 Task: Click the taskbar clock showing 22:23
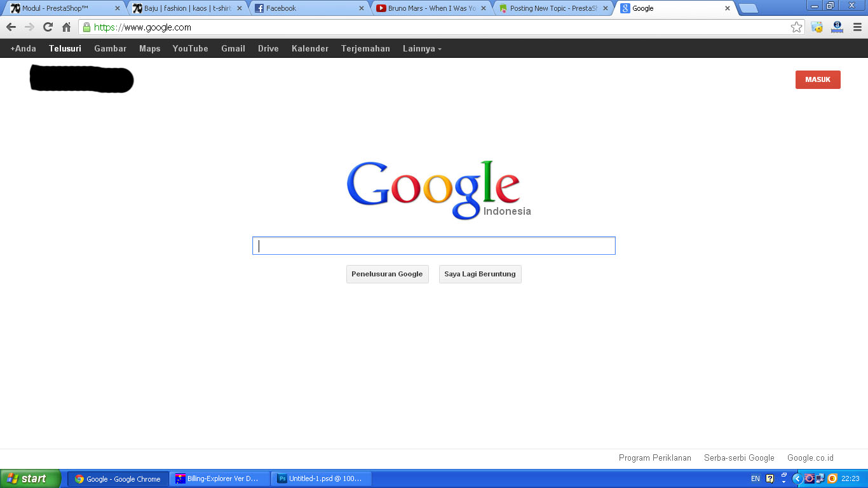850,478
